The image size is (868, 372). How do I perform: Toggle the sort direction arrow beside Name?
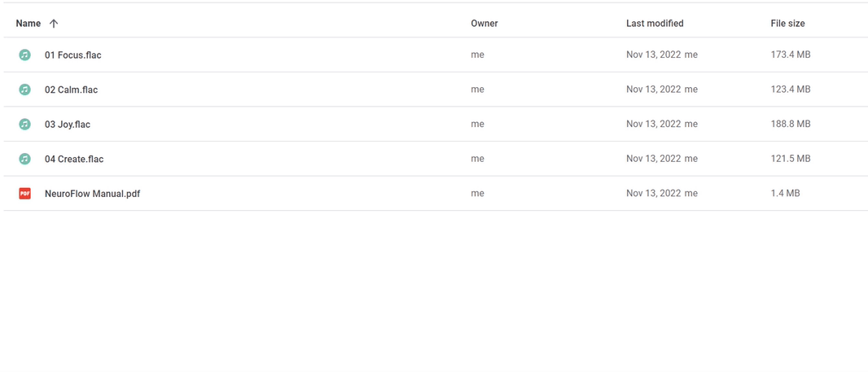pyautogui.click(x=53, y=24)
